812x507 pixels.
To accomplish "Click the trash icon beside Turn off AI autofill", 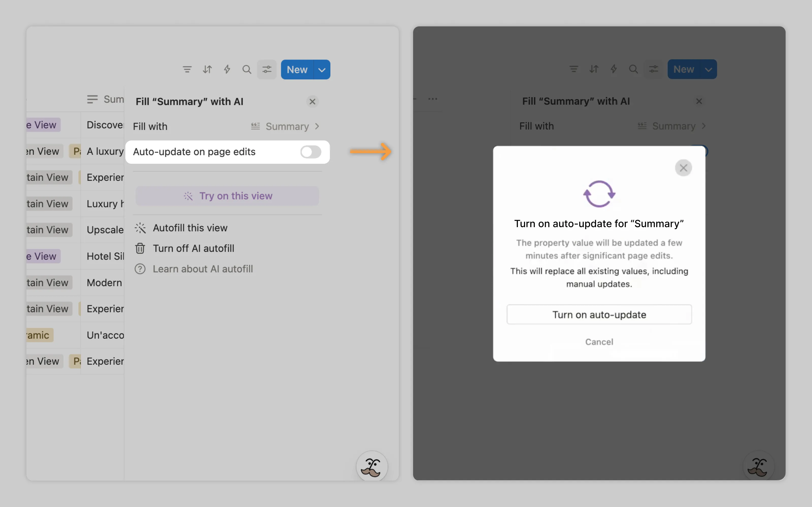I will click(140, 248).
